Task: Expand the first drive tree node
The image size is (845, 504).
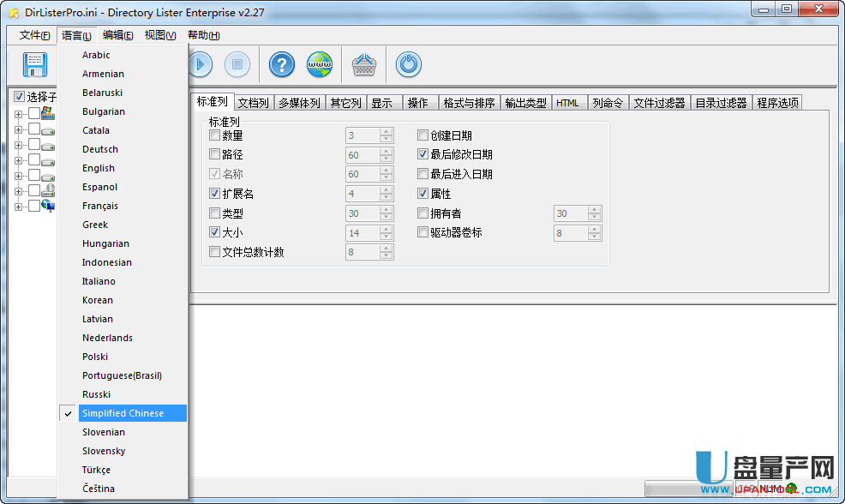Action: (19, 114)
